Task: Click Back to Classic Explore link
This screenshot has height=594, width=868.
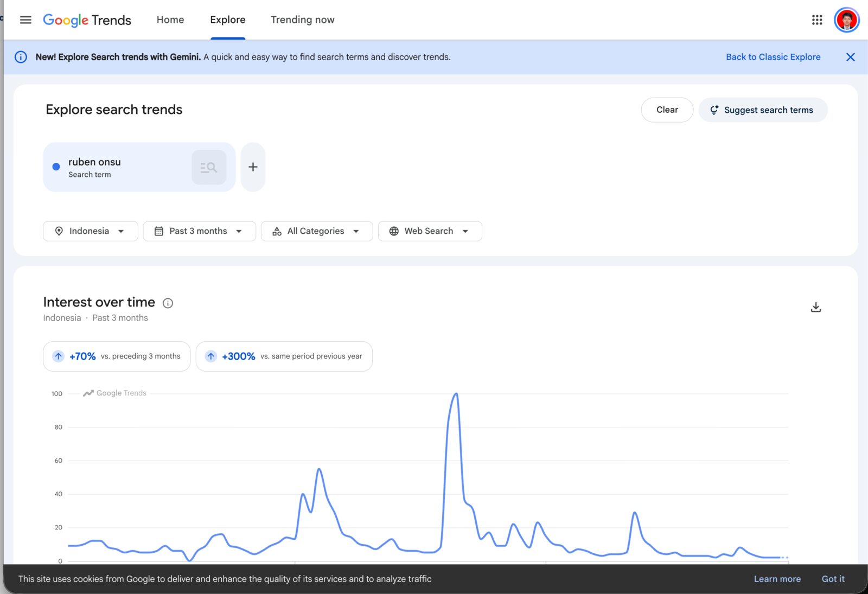Action: point(773,57)
